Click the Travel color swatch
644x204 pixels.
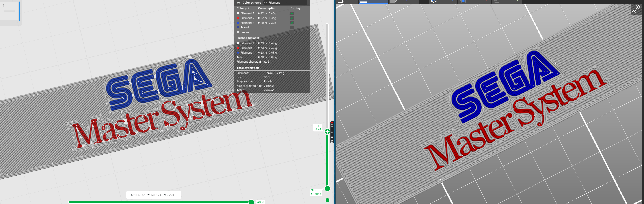238,28
